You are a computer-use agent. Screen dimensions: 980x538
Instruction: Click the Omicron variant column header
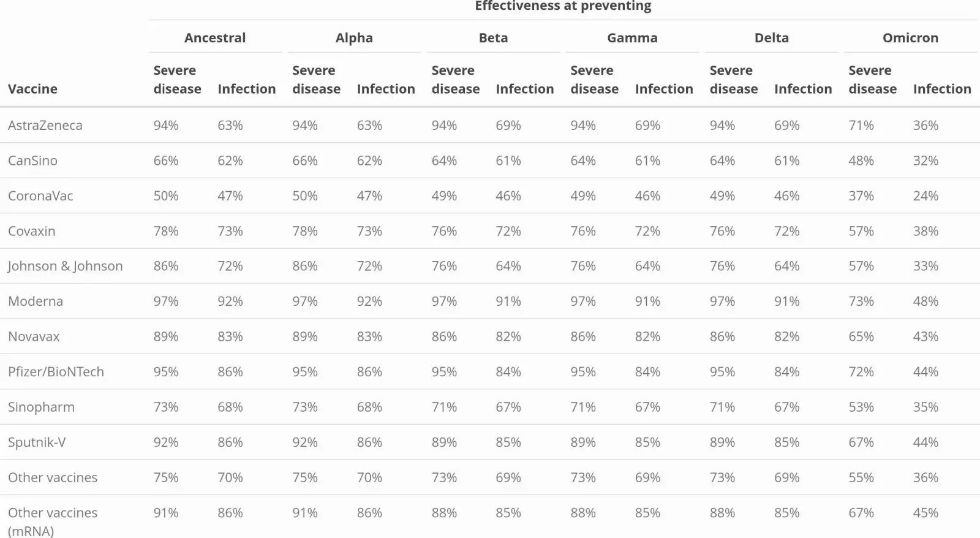point(910,38)
